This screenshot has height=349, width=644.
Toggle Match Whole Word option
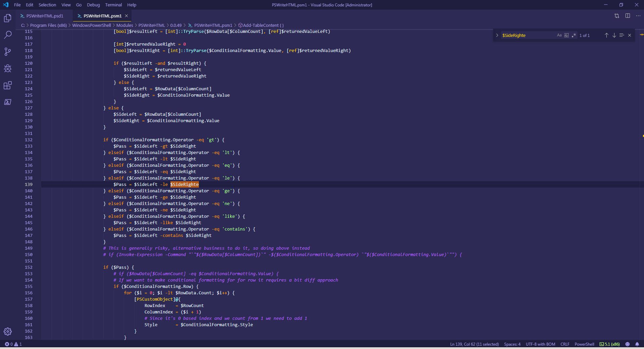pyautogui.click(x=567, y=35)
